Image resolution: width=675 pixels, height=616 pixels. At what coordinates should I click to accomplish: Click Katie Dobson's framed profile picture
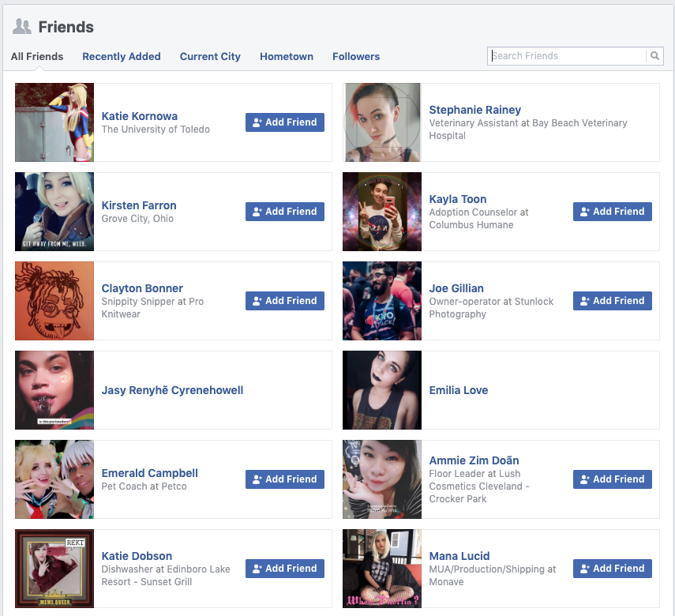point(54,568)
